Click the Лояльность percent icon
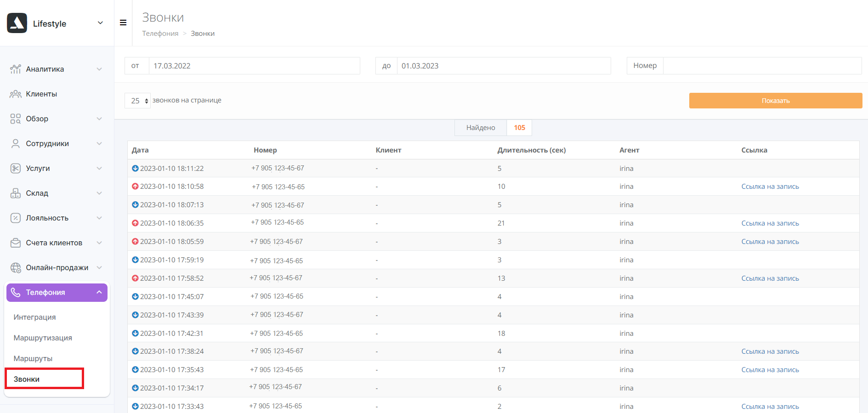This screenshot has height=413, width=868. pos(16,218)
